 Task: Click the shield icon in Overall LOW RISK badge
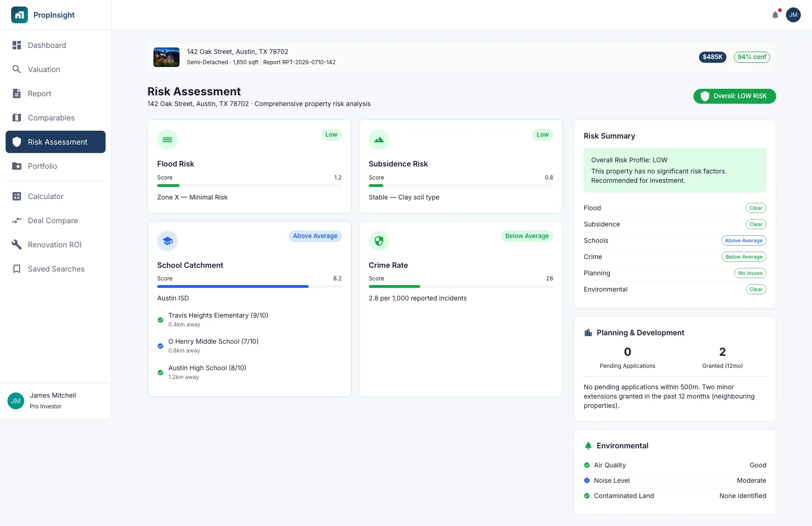pos(705,96)
